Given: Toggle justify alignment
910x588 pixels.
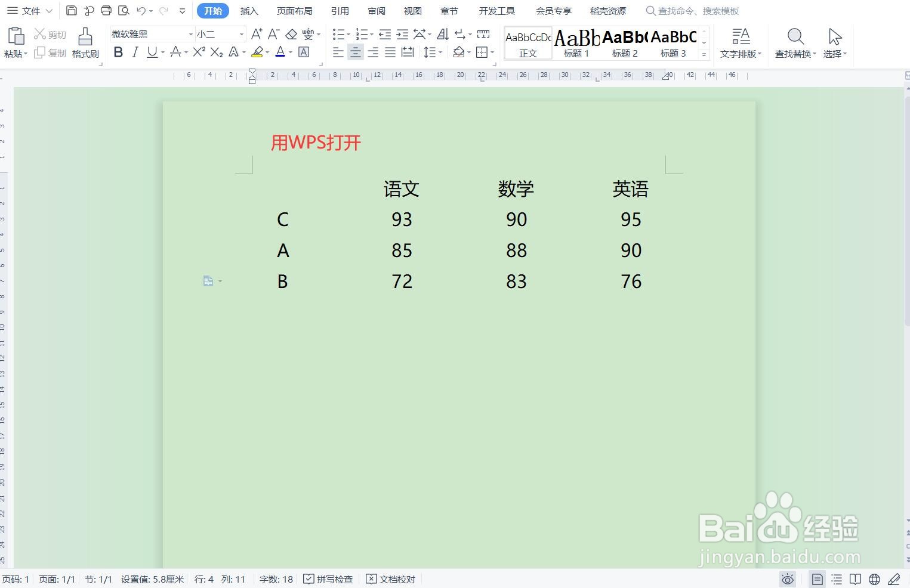Looking at the screenshot, I should point(390,52).
